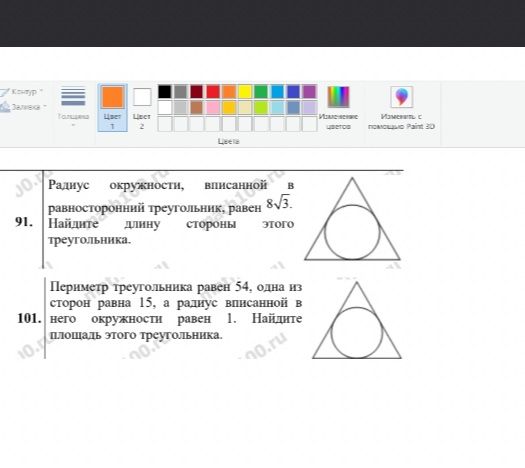Click the triangle figure in problem 101
The width and height of the screenshot is (525, 468).
[357, 320]
